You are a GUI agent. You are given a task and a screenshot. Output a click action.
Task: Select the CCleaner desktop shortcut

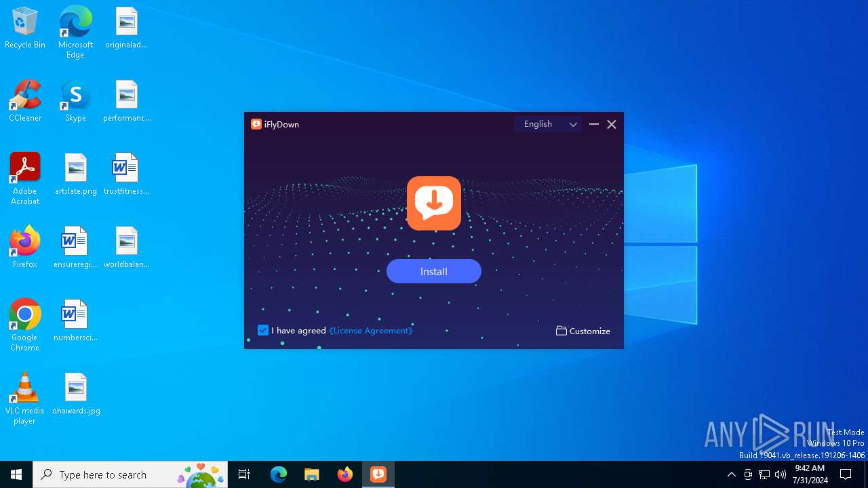click(x=25, y=102)
